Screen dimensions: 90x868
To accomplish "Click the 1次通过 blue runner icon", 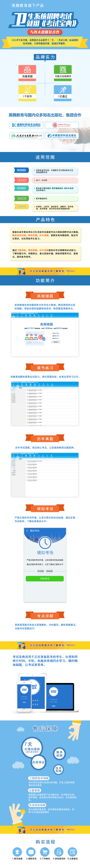I will click(x=63, y=90).
